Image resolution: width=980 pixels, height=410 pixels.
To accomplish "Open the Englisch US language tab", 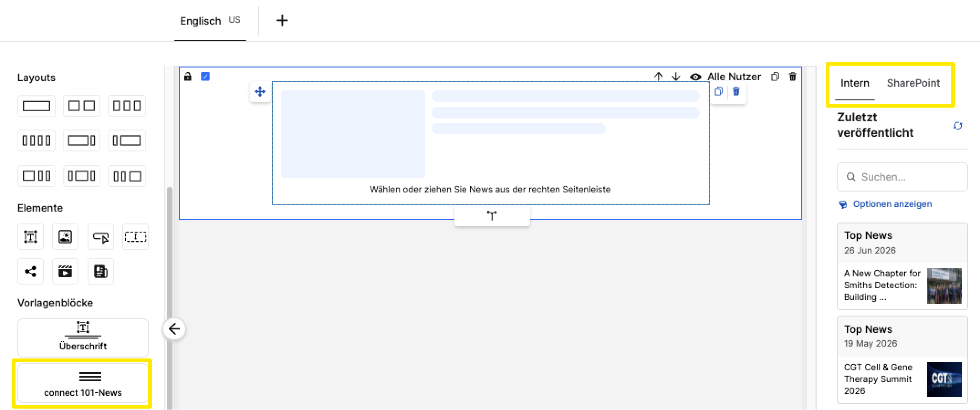I will click(x=210, y=21).
